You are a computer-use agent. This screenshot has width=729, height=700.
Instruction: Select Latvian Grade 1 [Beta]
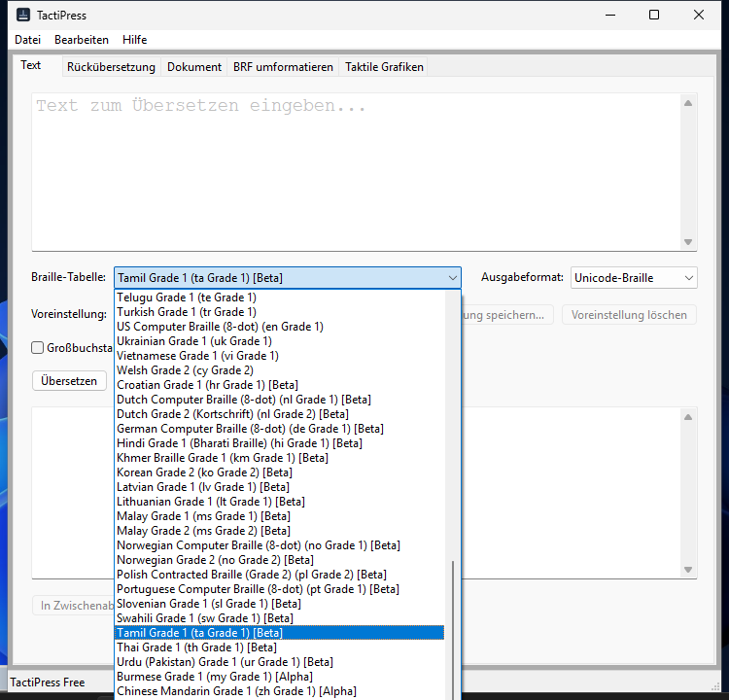(x=279, y=486)
